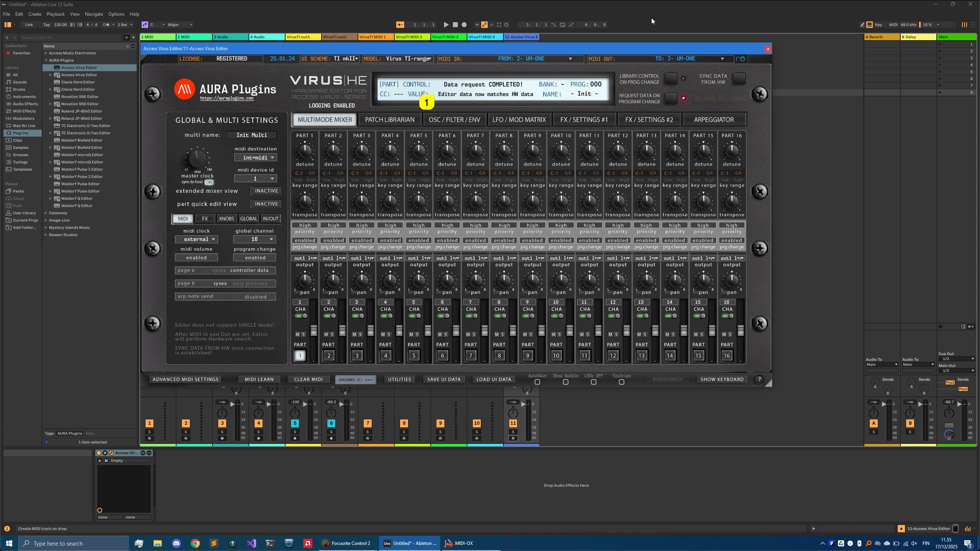This screenshot has height=551, width=980.
Task: Click the Loop switch icon
Action: point(562,25)
